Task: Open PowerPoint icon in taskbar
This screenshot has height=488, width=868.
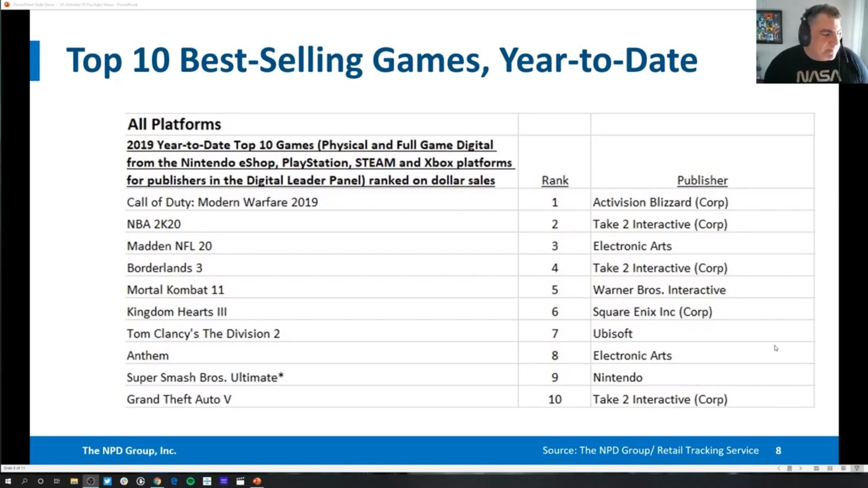Action: tap(257, 481)
